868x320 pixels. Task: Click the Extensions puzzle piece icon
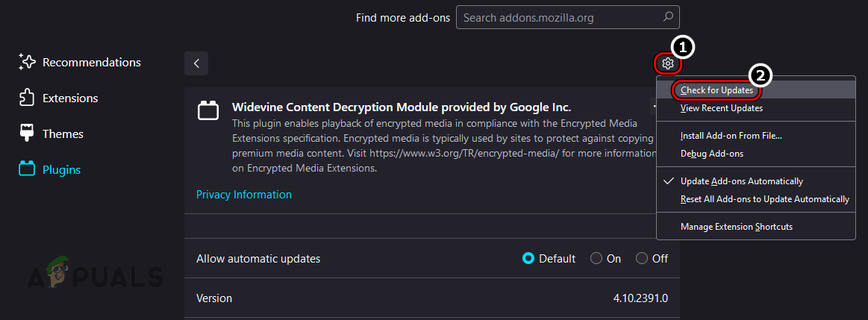pyautogui.click(x=27, y=98)
